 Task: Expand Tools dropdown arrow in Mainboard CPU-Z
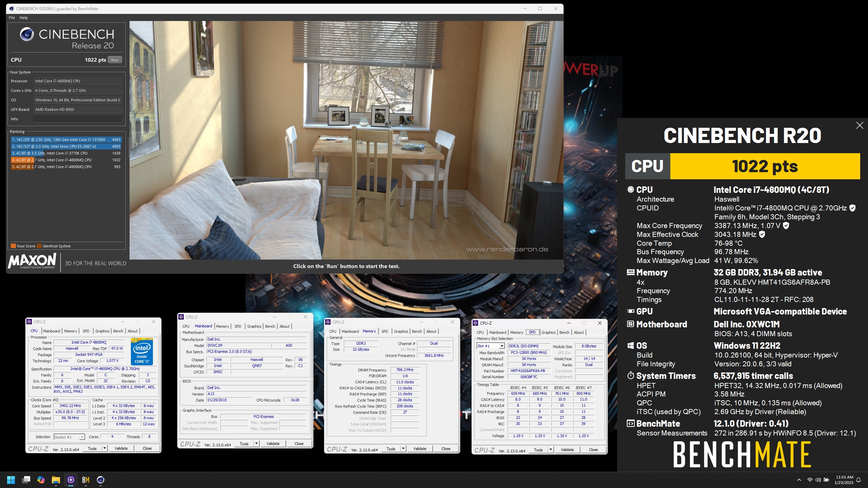coord(256,444)
